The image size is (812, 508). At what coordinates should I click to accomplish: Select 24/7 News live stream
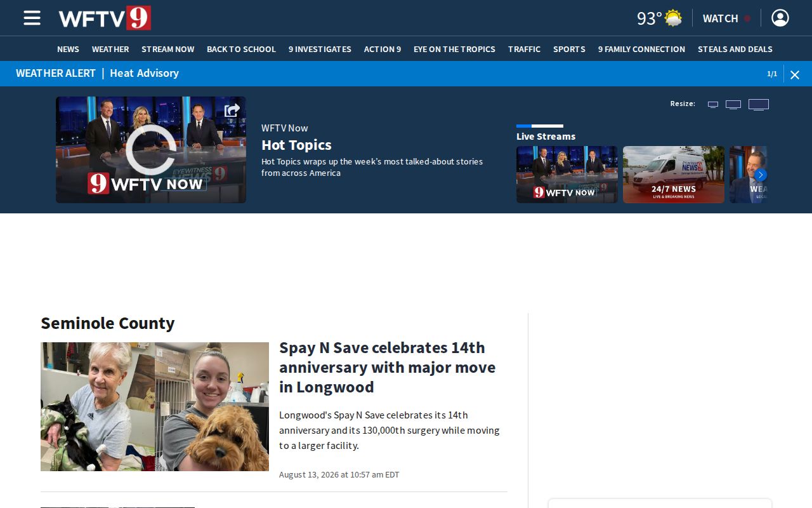pos(674,175)
